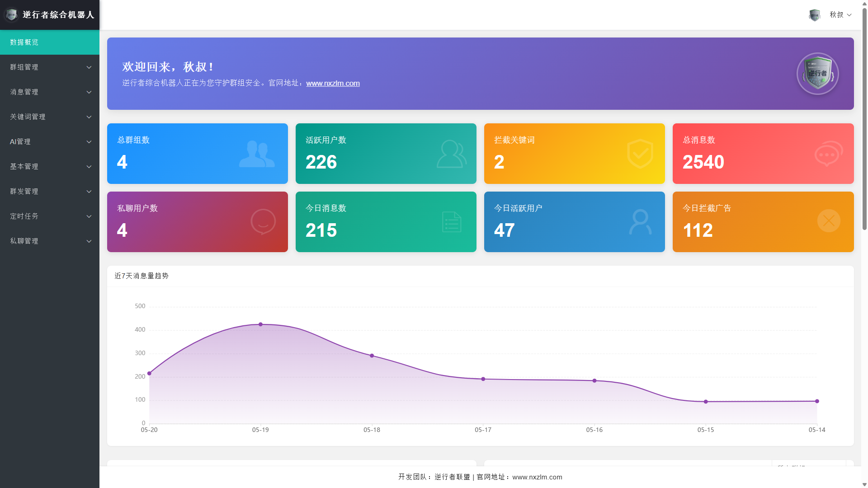Screen dimensions: 868x488
Task: Click the 05-19 data point on chart
Action: point(260,324)
